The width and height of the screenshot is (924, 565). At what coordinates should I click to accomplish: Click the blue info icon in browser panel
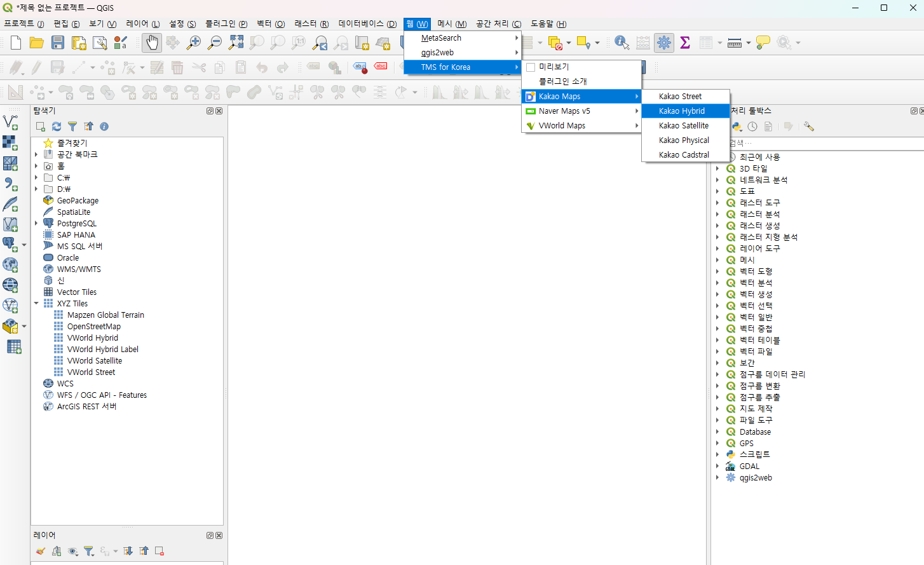[x=104, y=126]
